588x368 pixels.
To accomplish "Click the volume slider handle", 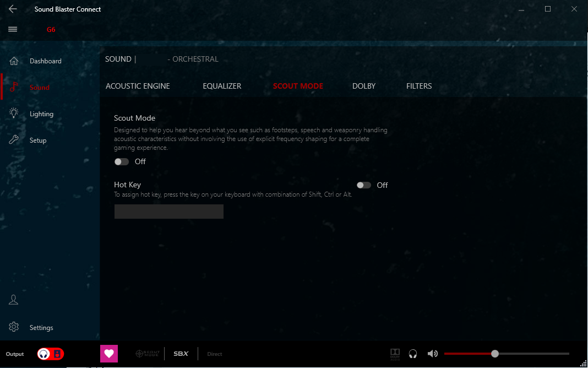I will (x=494, y=353).
